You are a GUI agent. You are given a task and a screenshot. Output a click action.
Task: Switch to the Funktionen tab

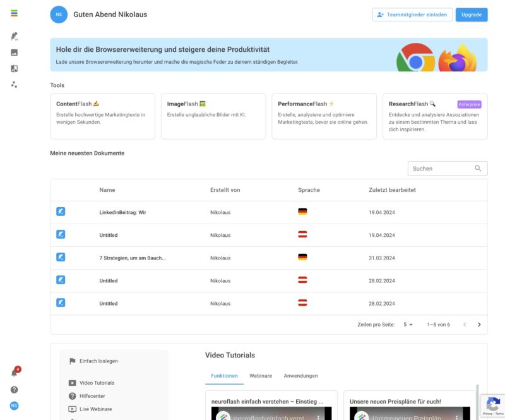(224, 376)
